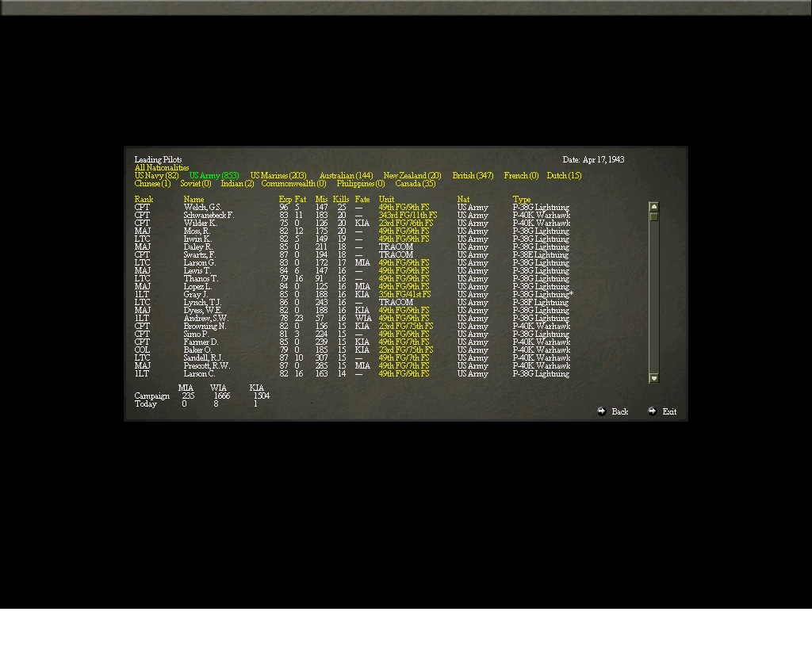The image size is (812, 646).
Task: Select the All Nationalities filter
Action: tap(162, 168)
